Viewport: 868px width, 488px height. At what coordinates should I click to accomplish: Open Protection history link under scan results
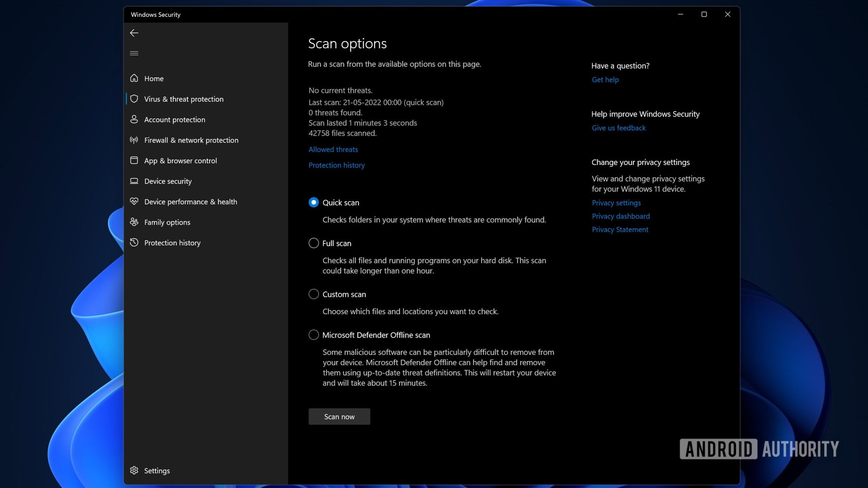pos(336,165)
